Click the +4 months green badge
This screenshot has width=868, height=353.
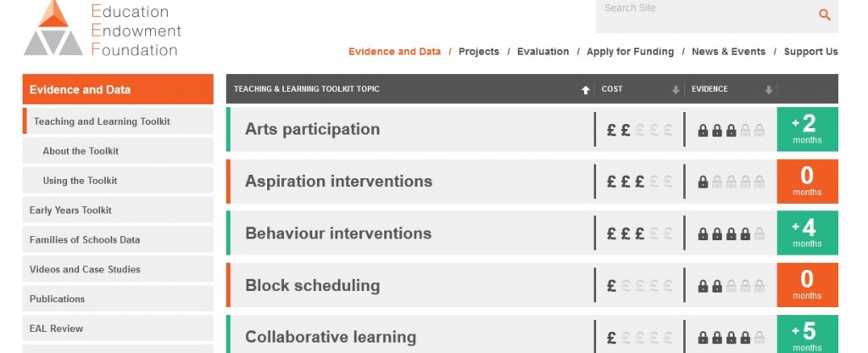pos(807,233)
